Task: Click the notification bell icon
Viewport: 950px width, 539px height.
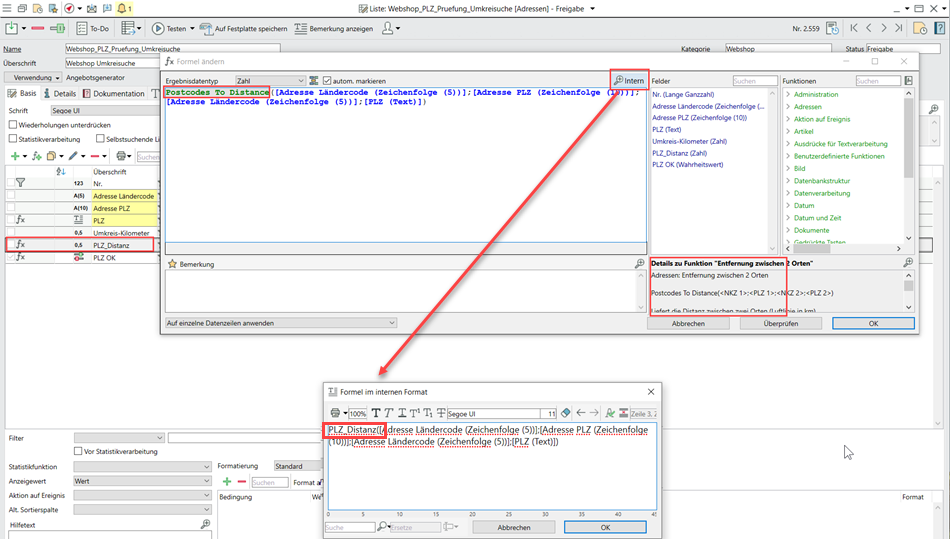Action: tap(122, 8)
